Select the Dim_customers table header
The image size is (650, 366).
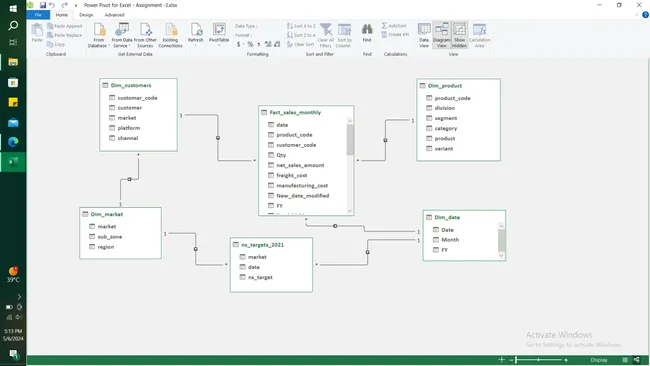pyautogui.click(x=138, y=85)
